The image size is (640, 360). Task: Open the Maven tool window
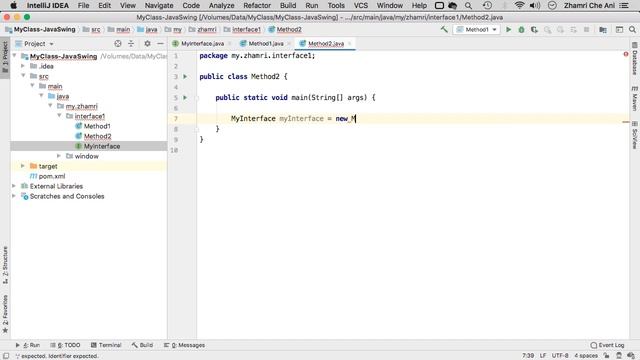(635, 98)
